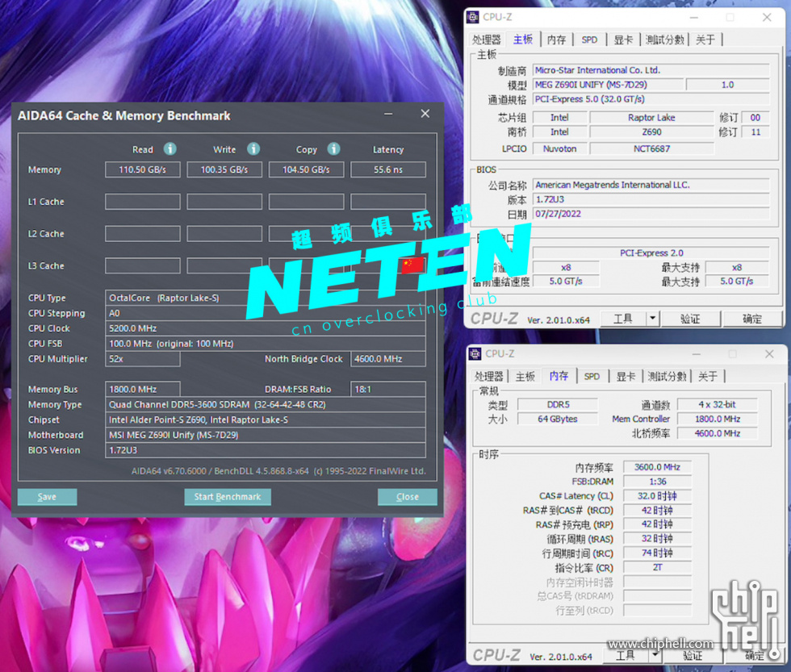This screenshot has width=791, height=672.
Task: Minimize the AIDA64 benchmark window
Action: 388,114
